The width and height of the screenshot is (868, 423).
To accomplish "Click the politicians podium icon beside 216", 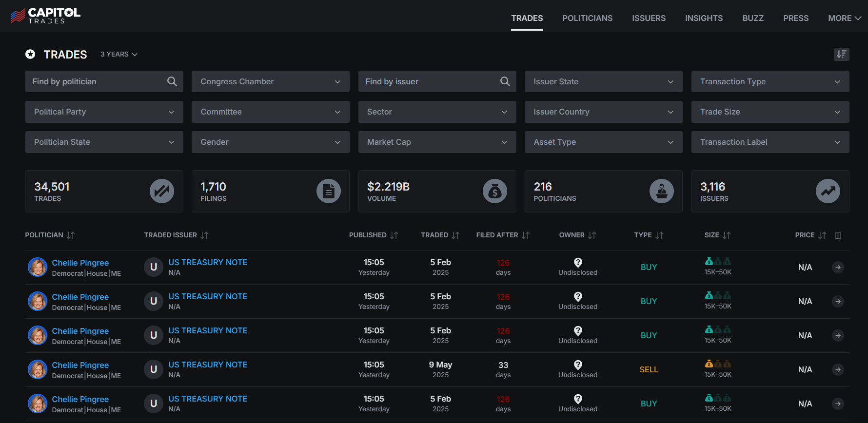I will click(662, 191).
